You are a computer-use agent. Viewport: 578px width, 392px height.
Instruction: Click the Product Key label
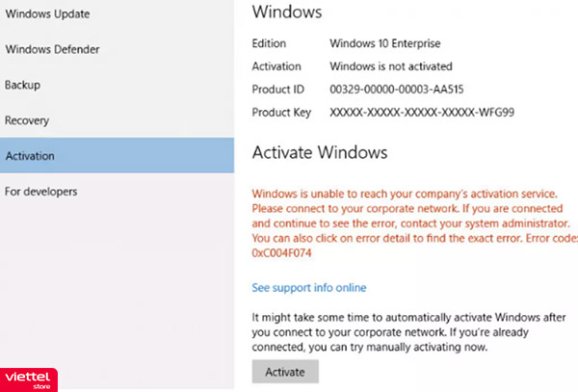point(281,113)
